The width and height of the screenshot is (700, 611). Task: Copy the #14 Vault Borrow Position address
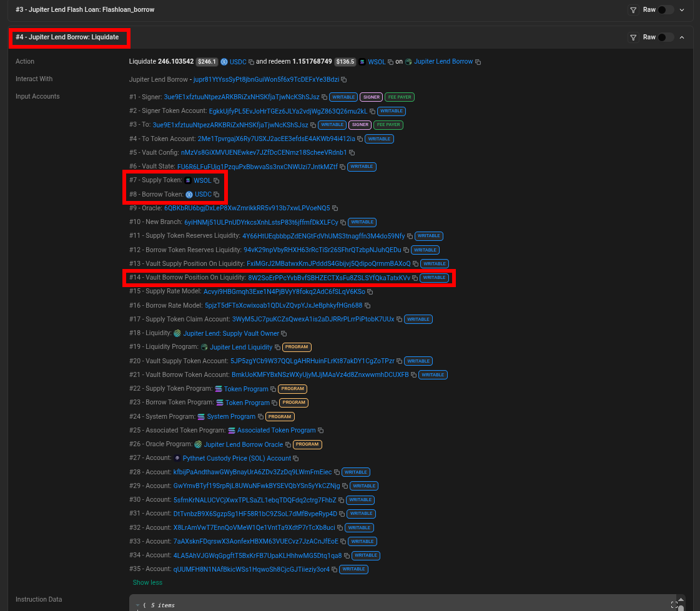415,278
